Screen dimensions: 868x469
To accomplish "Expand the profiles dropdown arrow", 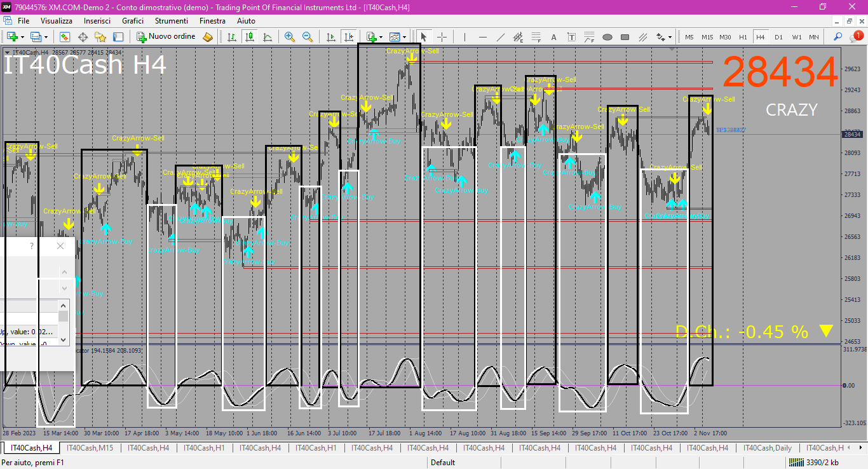I will [x=46, y=37].
